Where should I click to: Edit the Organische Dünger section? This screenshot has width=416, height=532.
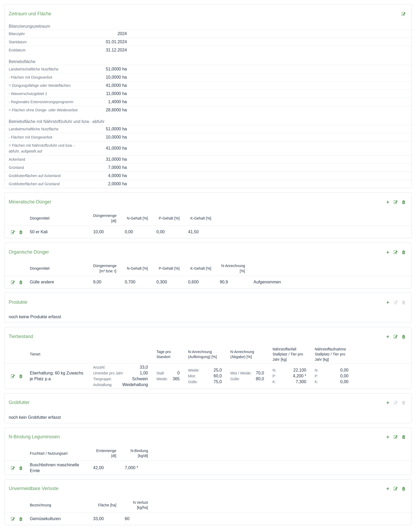click(x=395, y=252)
